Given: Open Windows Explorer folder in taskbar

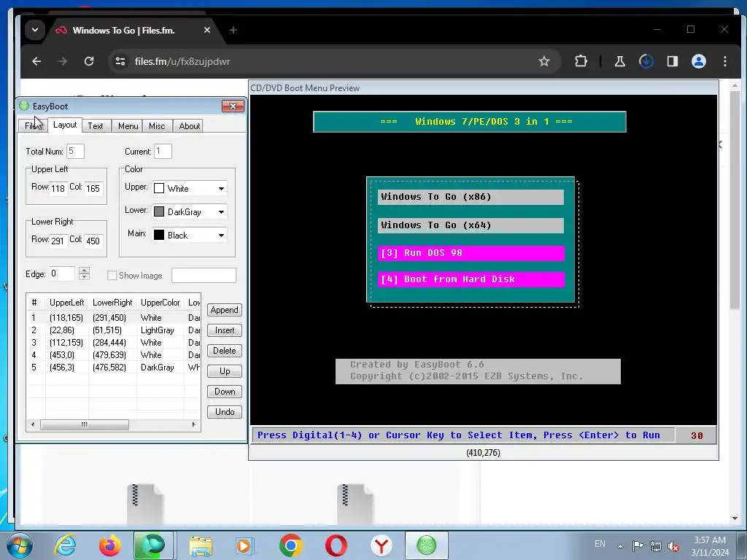Looking at the screenshot, I should pyautogui.click(x=201, y=545).
